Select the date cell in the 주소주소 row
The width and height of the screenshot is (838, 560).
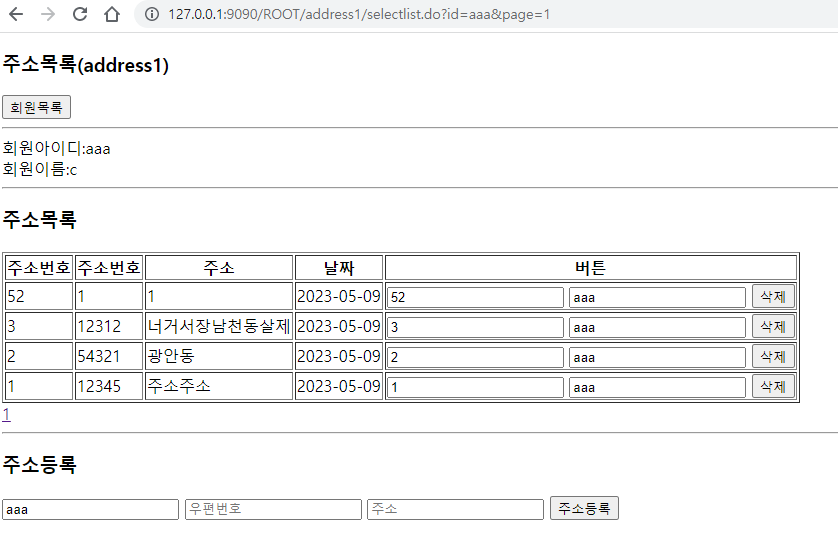339,386
